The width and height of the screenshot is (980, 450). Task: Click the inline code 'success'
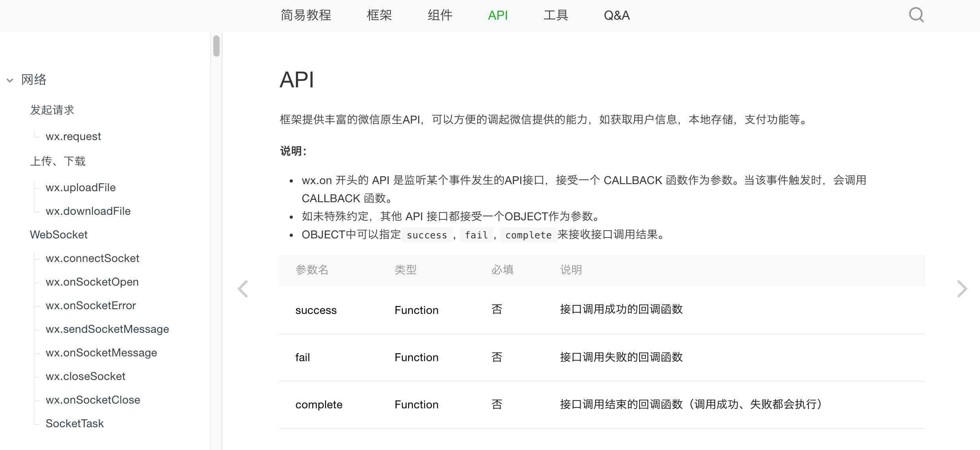click(427, 235)
